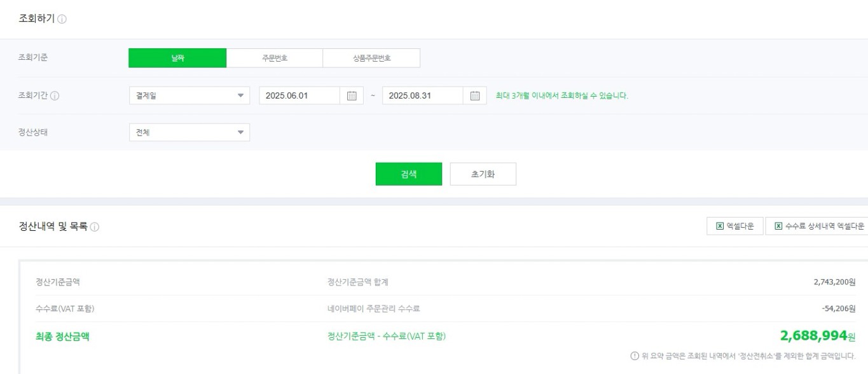Open the start date calendar picker
The image size is (868, 374).
pos(352,96)
